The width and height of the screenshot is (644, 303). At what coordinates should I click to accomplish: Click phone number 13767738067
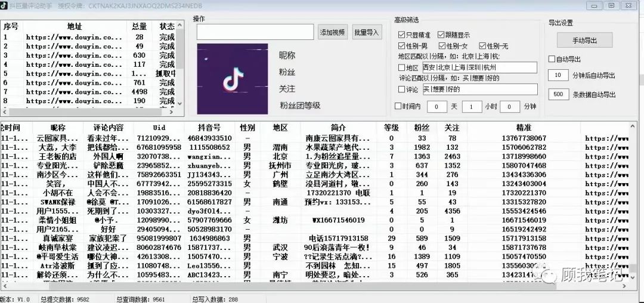[x=524, y=138]
